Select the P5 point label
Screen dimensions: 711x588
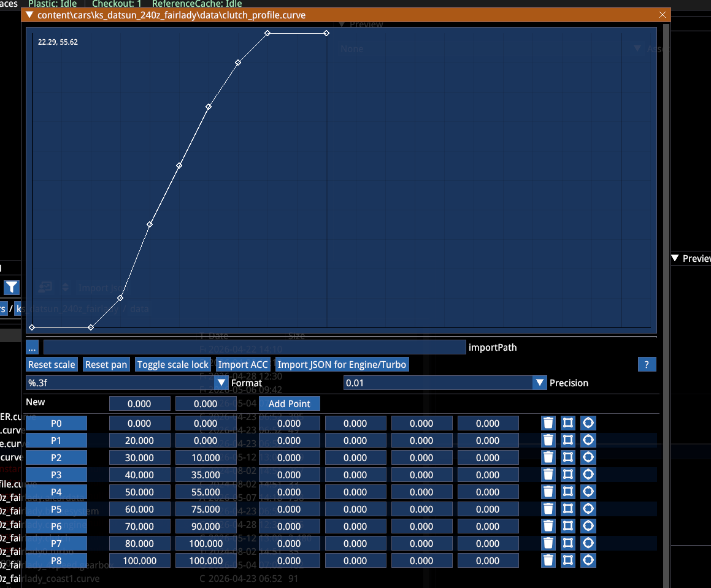coord(56,509)
